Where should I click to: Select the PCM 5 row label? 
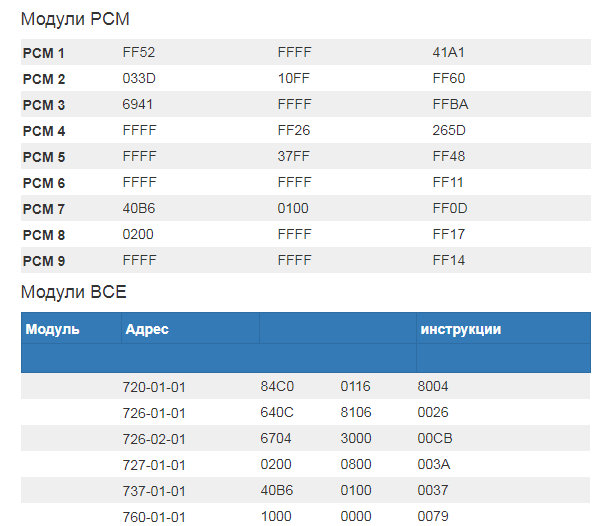point(44,157)
